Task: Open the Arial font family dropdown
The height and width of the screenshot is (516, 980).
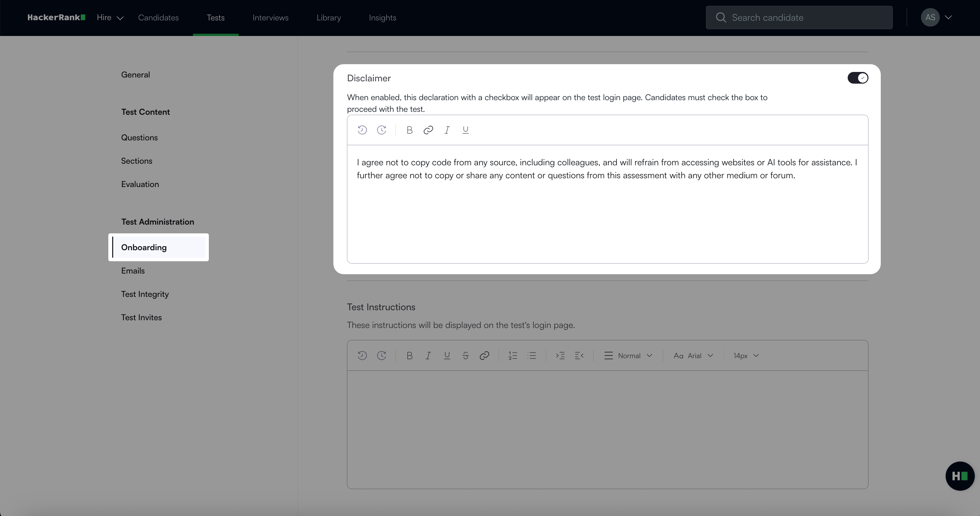Action: (x=693, y=356)
